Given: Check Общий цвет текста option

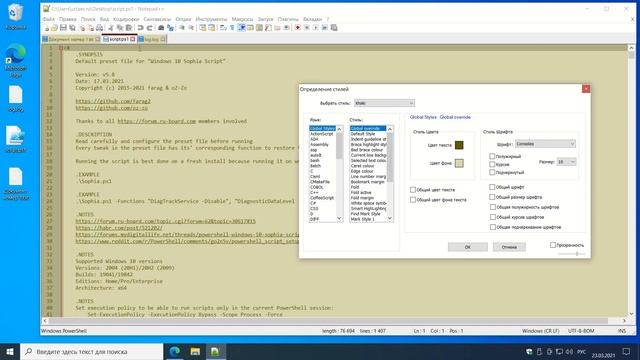Looking at the screenshot, I should tap(413, 190).
